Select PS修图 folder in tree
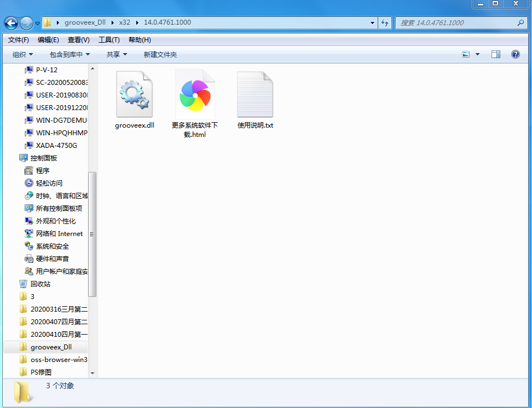The height and width of the screenshot is (408, 532). [x=41, y=372]
